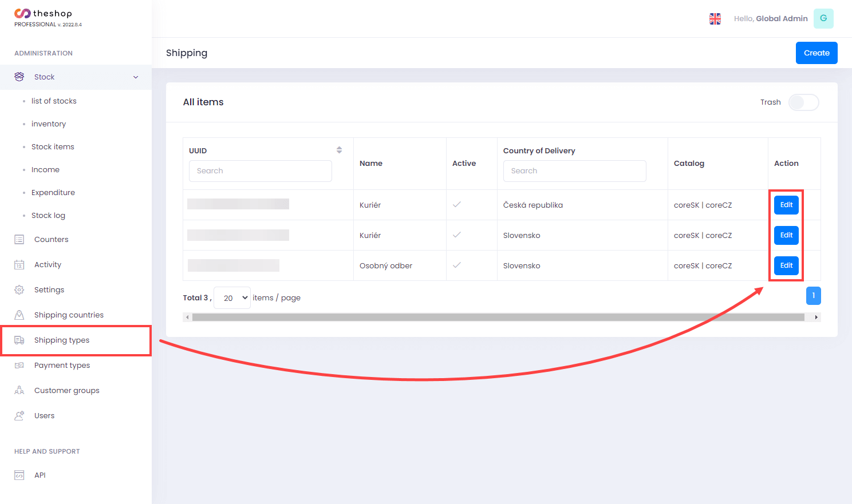
Task: Click the Shipping types truck icon
Action: pyautogui.click(x=19, y=340)
